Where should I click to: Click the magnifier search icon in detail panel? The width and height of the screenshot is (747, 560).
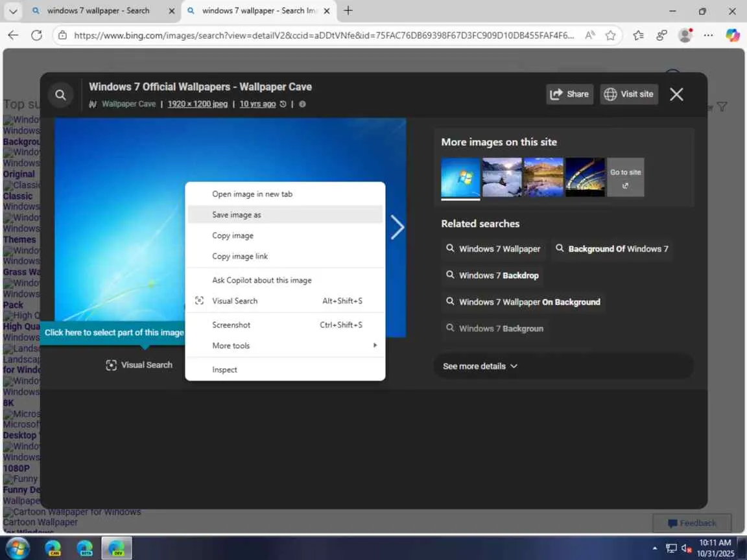pos(60,95)
